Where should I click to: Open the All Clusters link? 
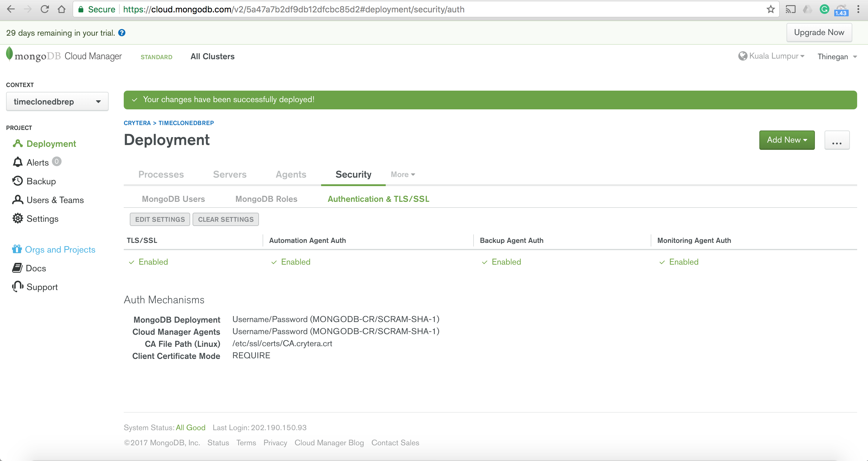(212, 56)
